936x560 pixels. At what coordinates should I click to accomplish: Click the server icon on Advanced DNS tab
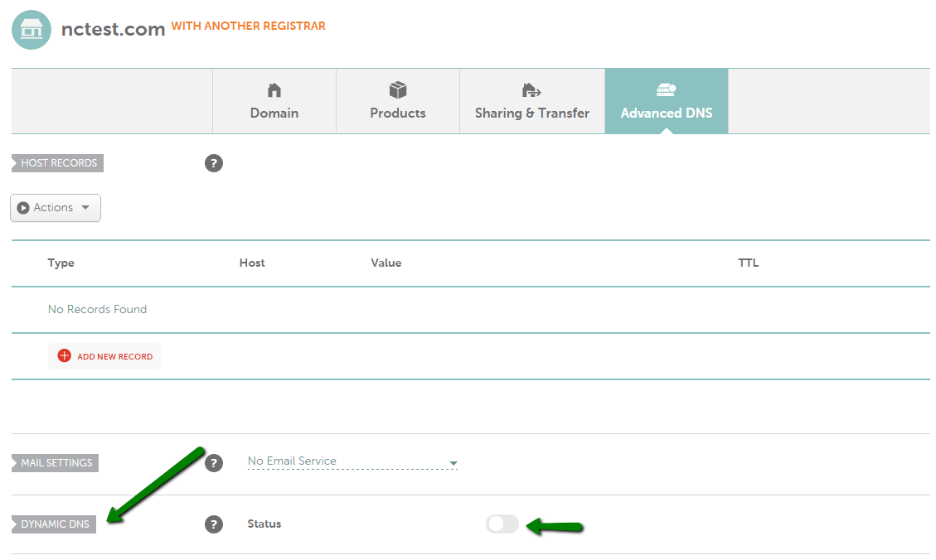pos(667,90)
